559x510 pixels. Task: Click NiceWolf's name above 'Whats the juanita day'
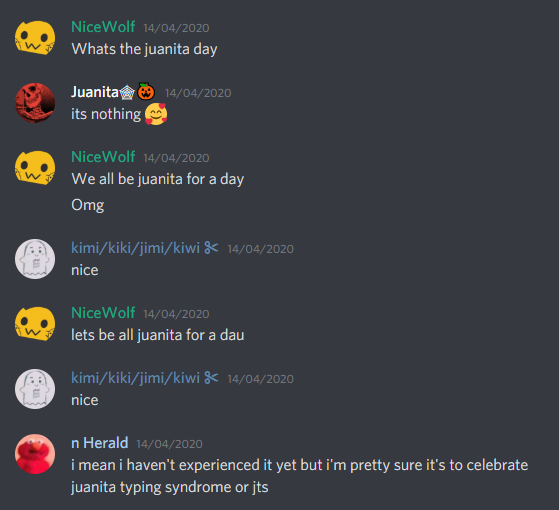tap(103, 27)
